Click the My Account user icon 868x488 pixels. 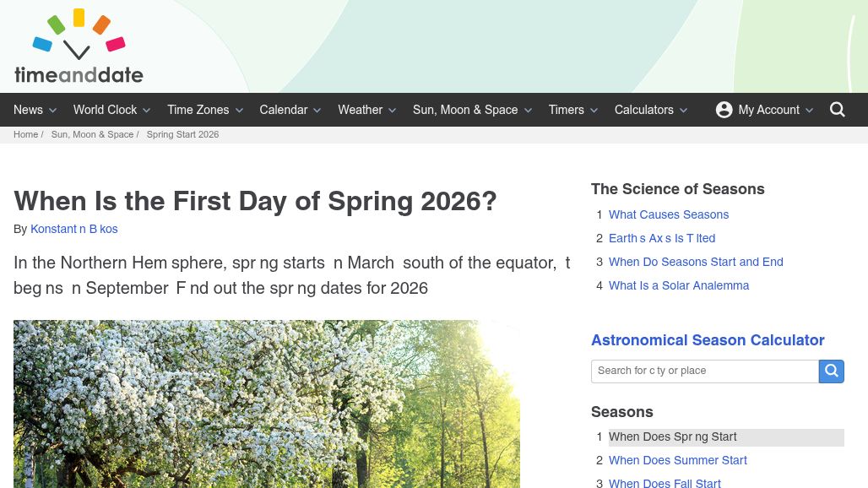(x=724, y=110)
